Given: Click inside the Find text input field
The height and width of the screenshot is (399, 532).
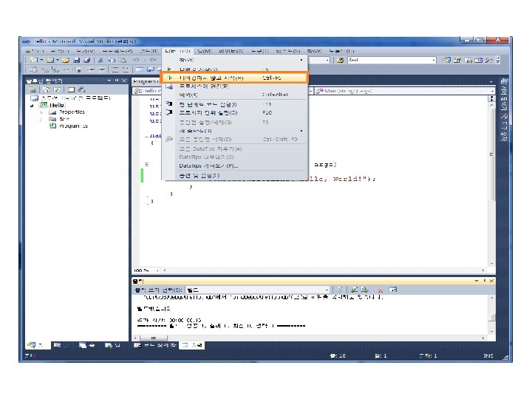Looking at the screenshot, I should [389, 60].
